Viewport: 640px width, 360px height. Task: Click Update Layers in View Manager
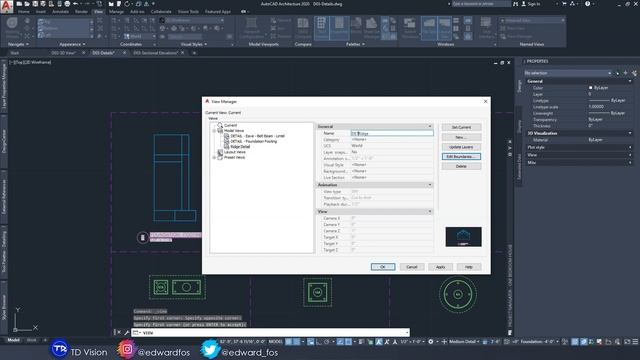point(461,147)
